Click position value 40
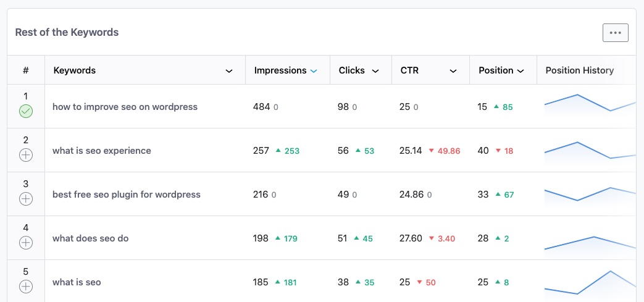 pyautogui.click(x=483, y=151)
